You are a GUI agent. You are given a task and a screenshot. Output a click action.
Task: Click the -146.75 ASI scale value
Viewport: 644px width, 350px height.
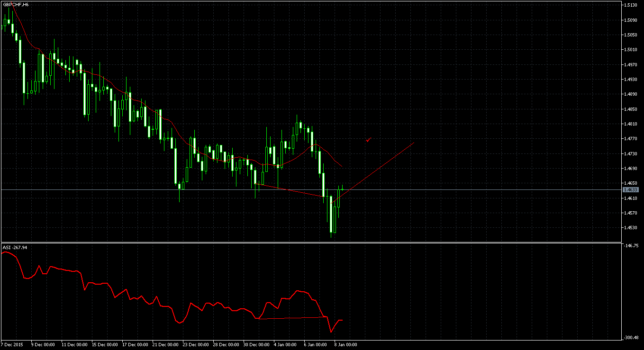pyautogui.click(x=632, y=246)
